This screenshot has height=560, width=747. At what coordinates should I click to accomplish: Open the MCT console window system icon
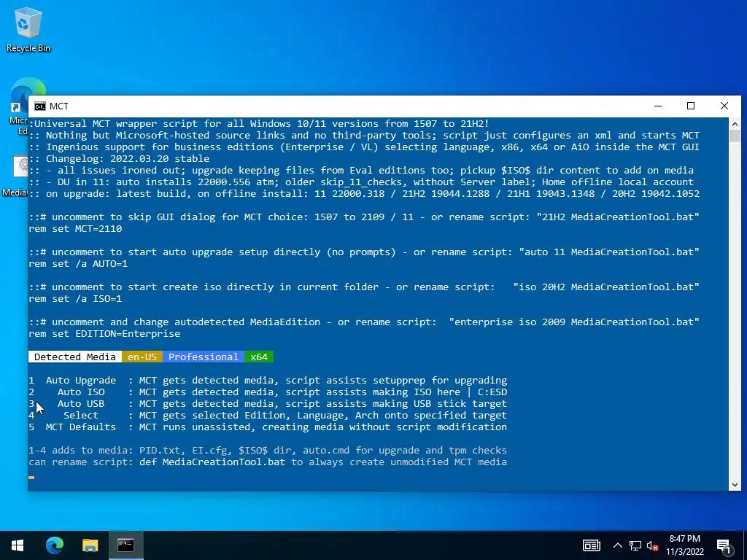pyautogui.click(x=40, y=106)
